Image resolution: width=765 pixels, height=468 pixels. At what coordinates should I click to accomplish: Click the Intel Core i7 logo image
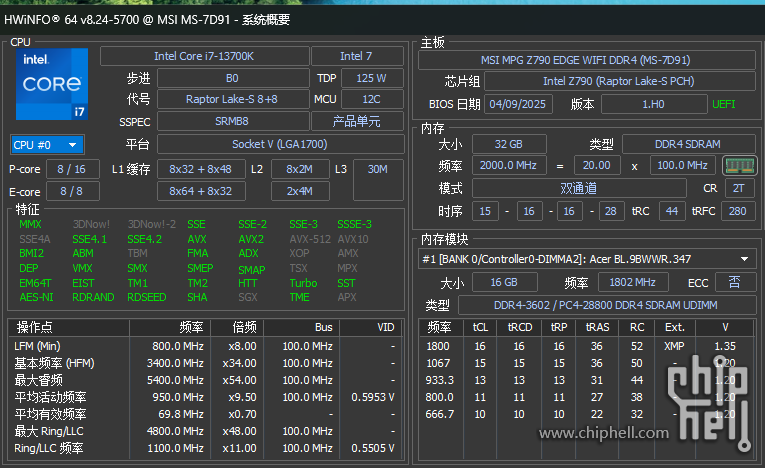52,84
